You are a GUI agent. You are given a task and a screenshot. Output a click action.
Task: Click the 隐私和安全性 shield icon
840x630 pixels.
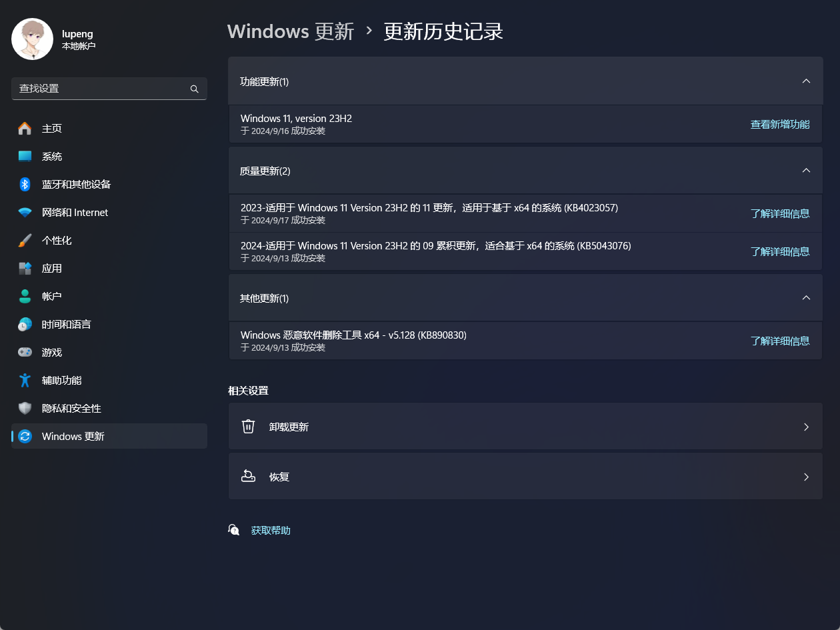click(x=25, y=408)
